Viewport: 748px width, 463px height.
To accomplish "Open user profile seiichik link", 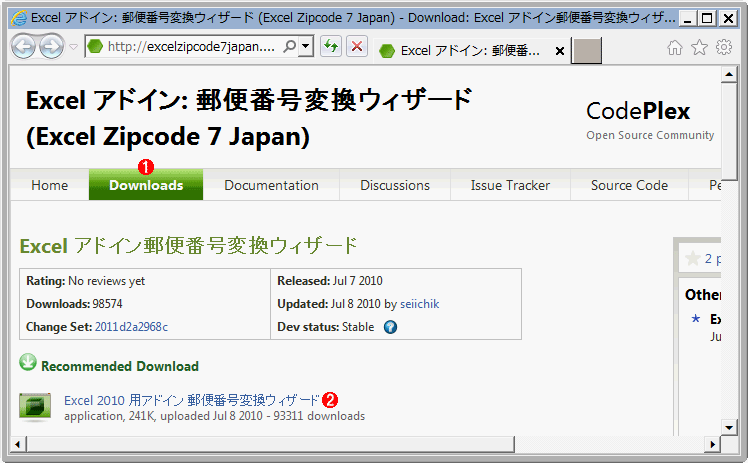I will [x=419, y=304].
